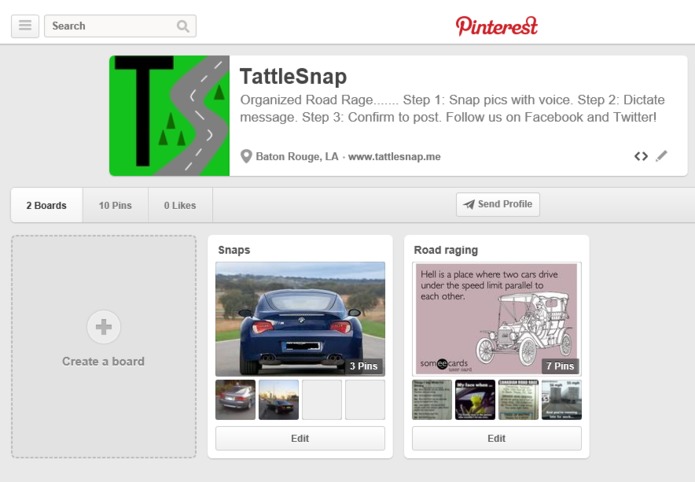Open the trucks highway thumbnail
Viewport: 695px width, 494px height.
click(562, 400)
